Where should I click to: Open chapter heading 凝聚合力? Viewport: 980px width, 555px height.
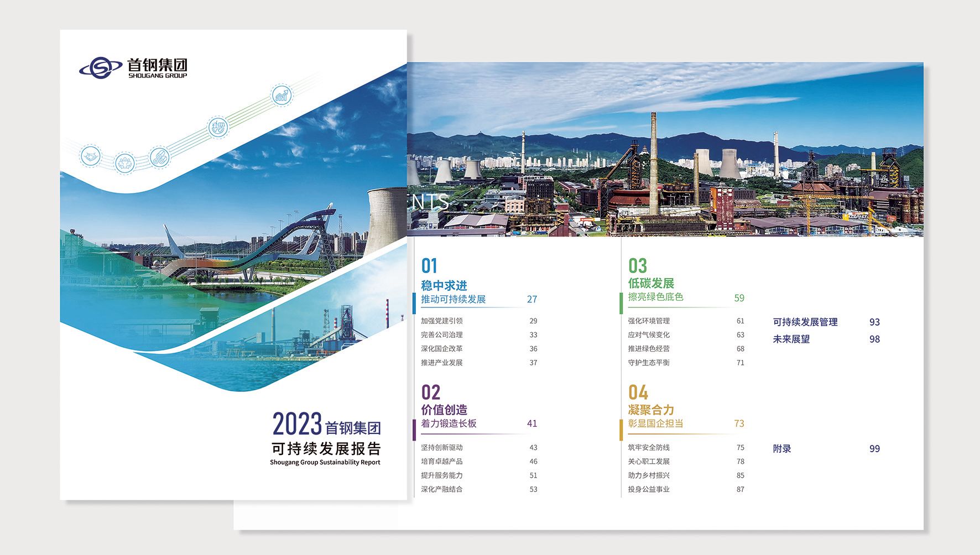point(651,410)
